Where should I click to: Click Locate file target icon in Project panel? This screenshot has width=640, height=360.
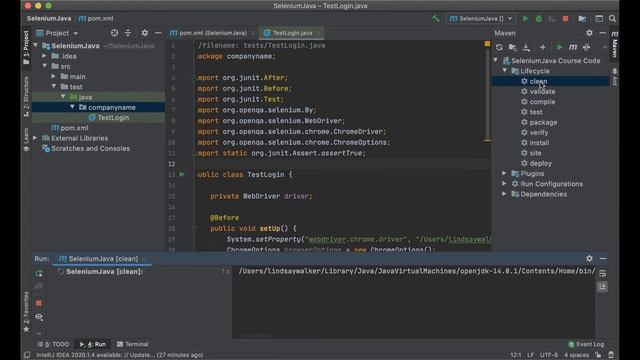114,33
